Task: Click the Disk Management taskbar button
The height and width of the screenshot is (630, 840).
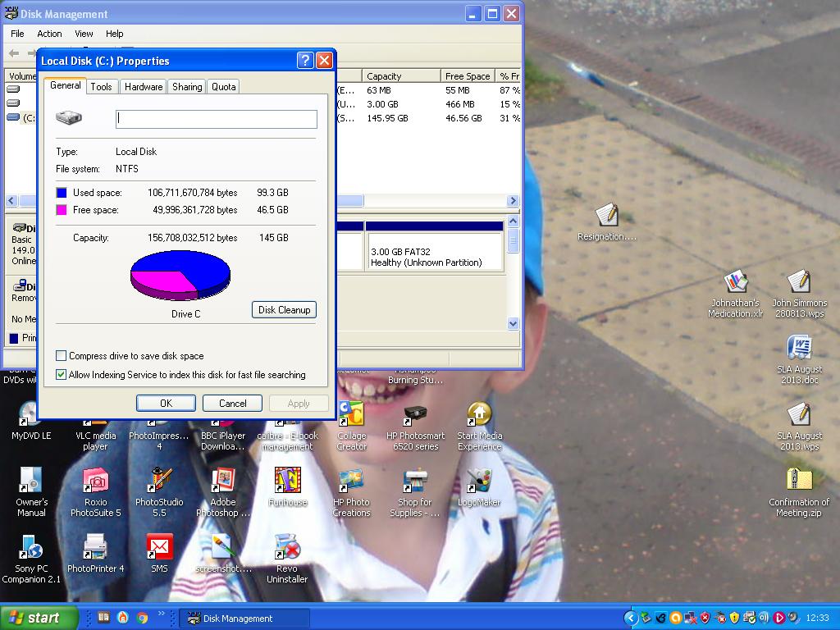Action: pos(244,619)
